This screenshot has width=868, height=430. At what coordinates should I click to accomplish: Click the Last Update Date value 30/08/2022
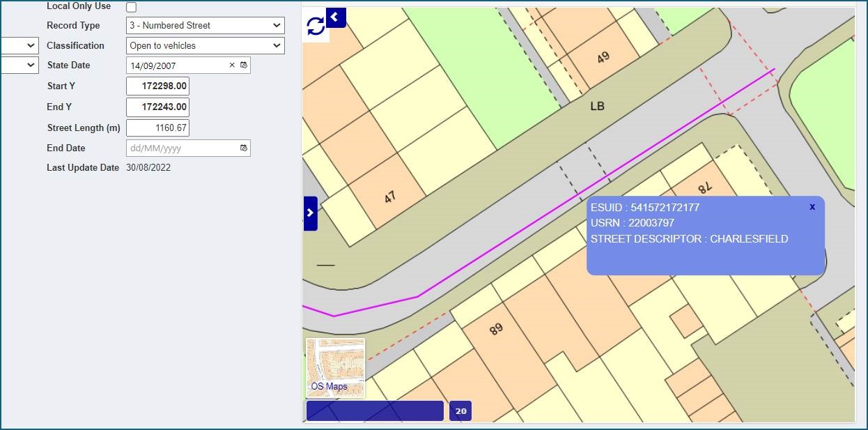[x=148, y=168]
